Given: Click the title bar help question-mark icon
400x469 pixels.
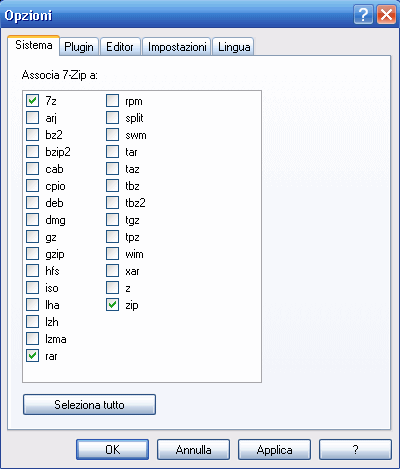Looking at the screenshot, I should 363,15.
